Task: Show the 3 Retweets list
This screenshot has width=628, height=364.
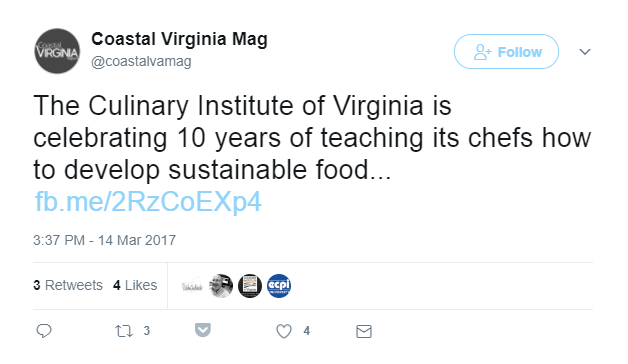Action: tap(68, 285)
